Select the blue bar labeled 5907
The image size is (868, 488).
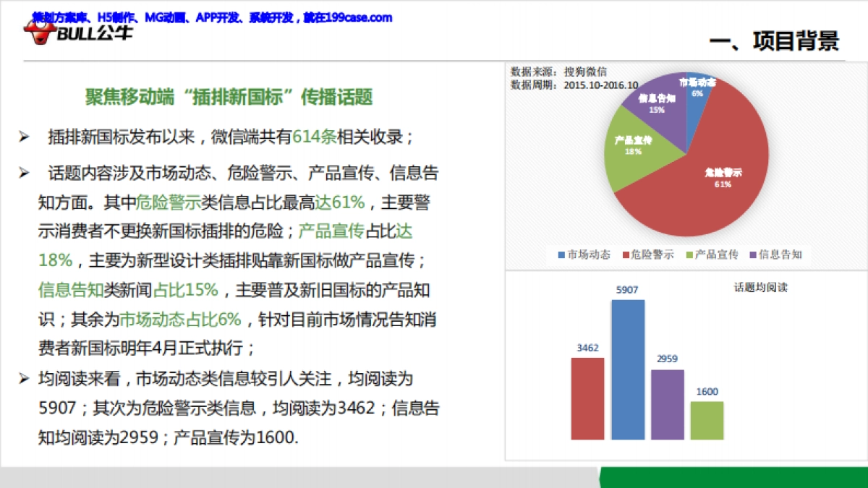coord(628,369)
